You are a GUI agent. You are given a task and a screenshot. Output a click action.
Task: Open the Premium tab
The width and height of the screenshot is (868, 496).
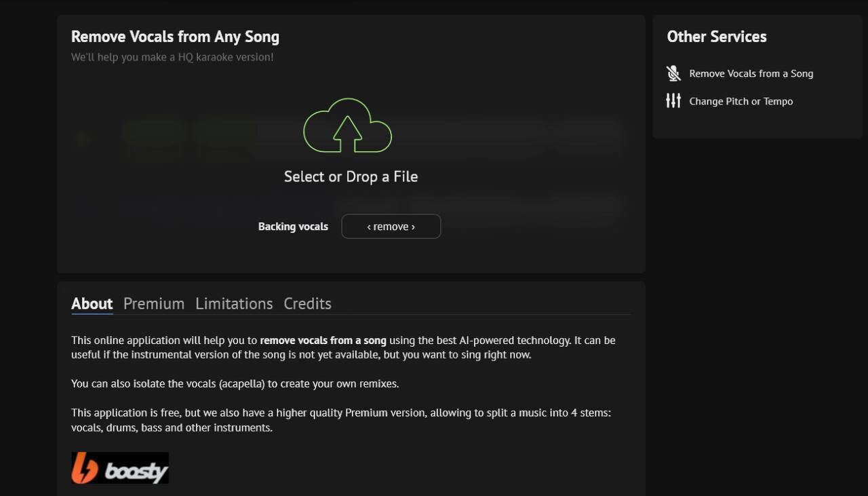[154, 303]
